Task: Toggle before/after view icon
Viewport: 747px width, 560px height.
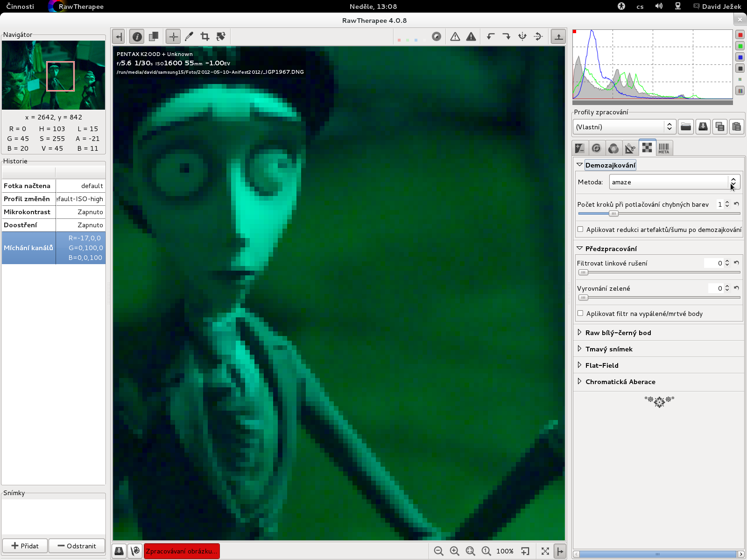Action: pos(154,36)
